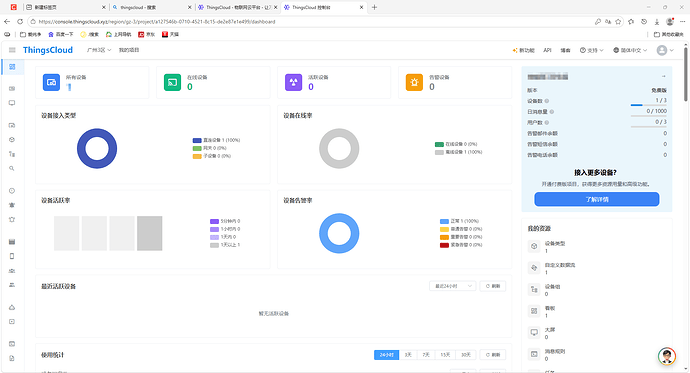The width and height of the screenshot is (690, 373).
Task: Toggle the hamburger menu beside ThingsCloud logo
Action: point(12,50)
